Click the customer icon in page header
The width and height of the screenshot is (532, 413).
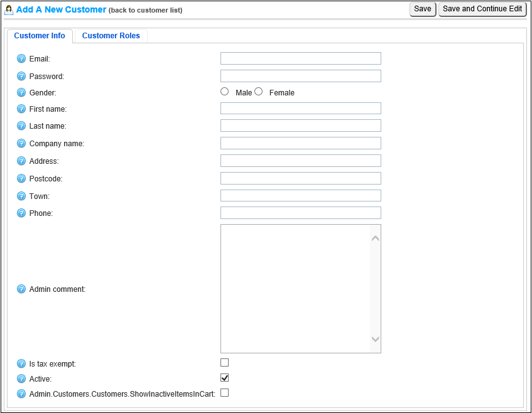coord(9,9)
